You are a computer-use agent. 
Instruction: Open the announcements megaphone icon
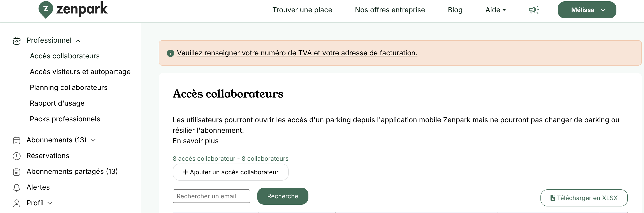point(534,10)
